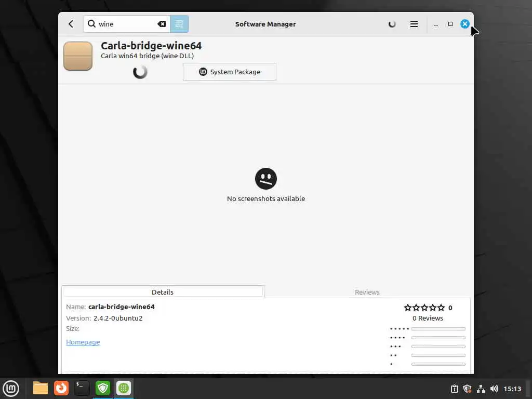Click name value 'carla-bridge-wine64'

(x=122, y=307)
